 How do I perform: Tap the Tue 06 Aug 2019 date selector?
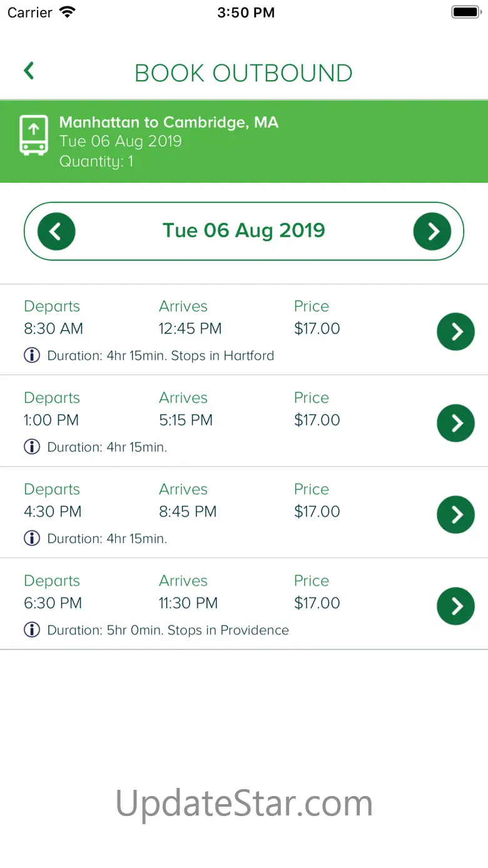pos(244,230)
